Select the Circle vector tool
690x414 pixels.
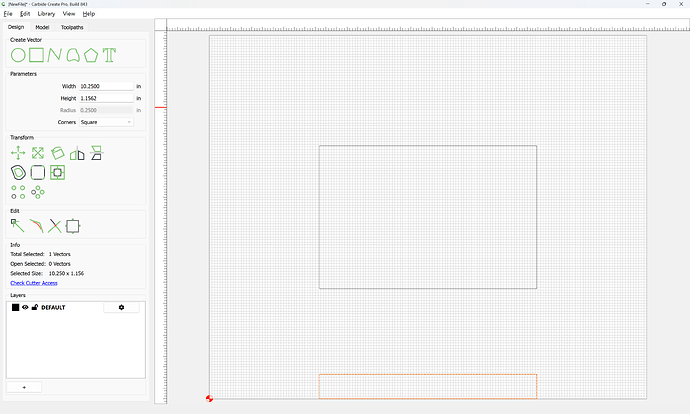[x=18, y=55]
